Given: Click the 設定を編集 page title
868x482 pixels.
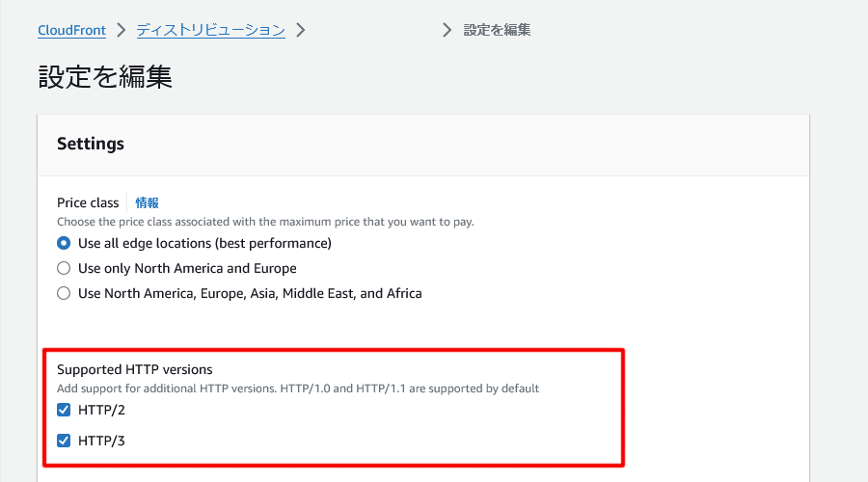Looking at the screenshot, I should [105, 76].
